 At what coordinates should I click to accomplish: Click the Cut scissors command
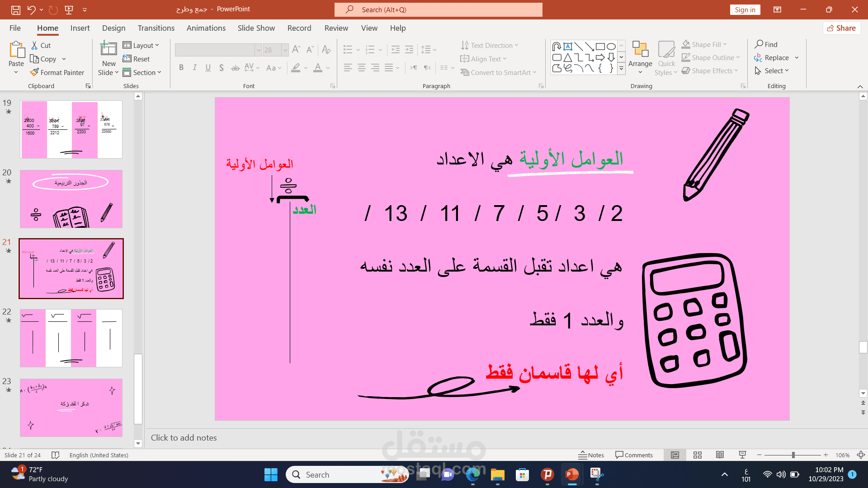click(41, 45)
